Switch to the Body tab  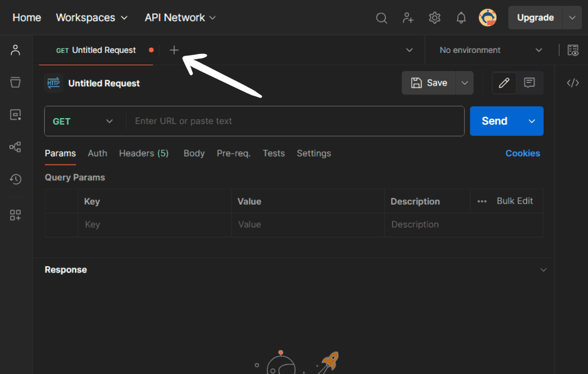tap(194, 153)
